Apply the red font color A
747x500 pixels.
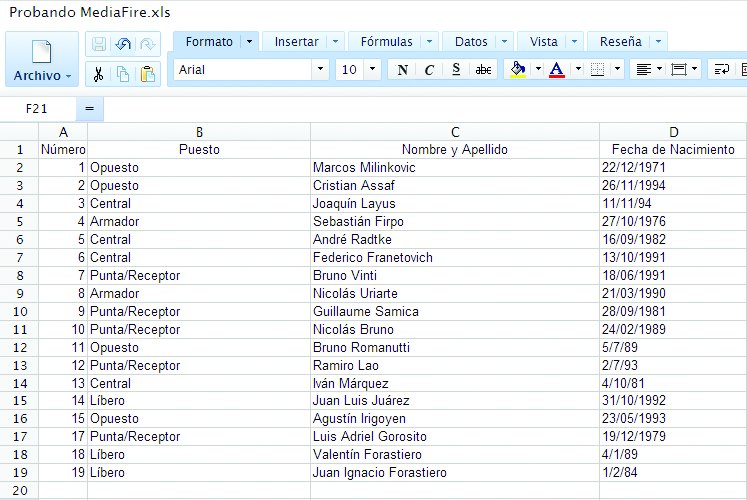tap(557, 70)
